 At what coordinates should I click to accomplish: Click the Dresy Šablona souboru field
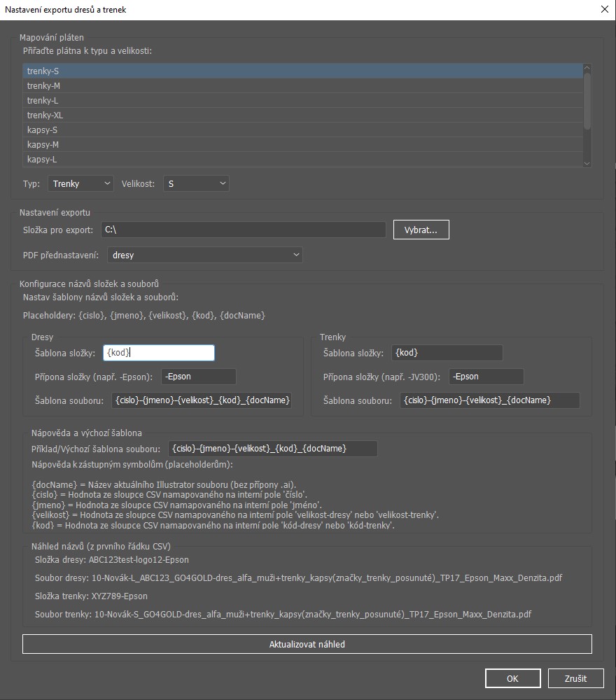pyautogui.click(x=202, y=400)
